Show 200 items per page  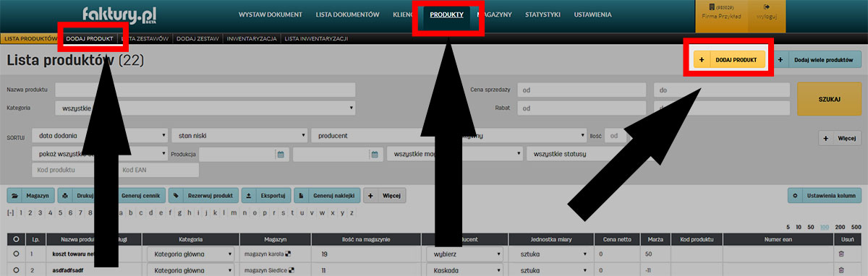pos(839,227)
